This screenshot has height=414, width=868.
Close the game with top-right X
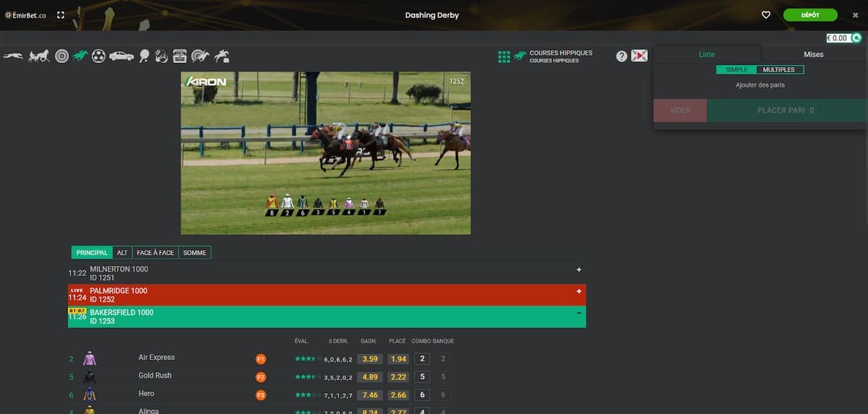[x=855, y=14]
